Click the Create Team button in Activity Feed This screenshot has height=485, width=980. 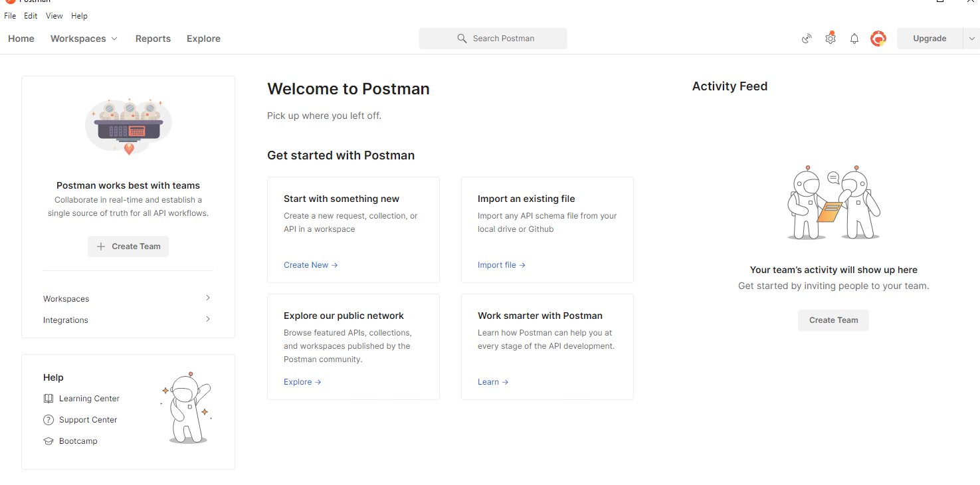pyautogui.click(x=833, y=320)
